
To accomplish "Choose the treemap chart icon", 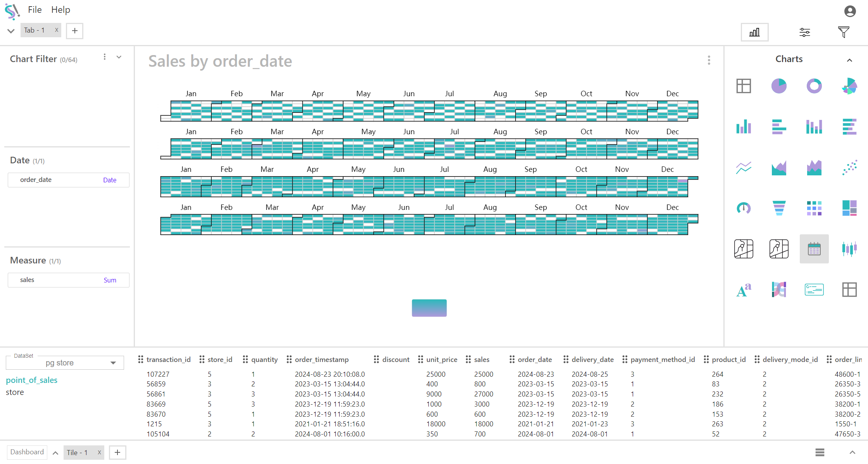I will [x=849, y=208].
